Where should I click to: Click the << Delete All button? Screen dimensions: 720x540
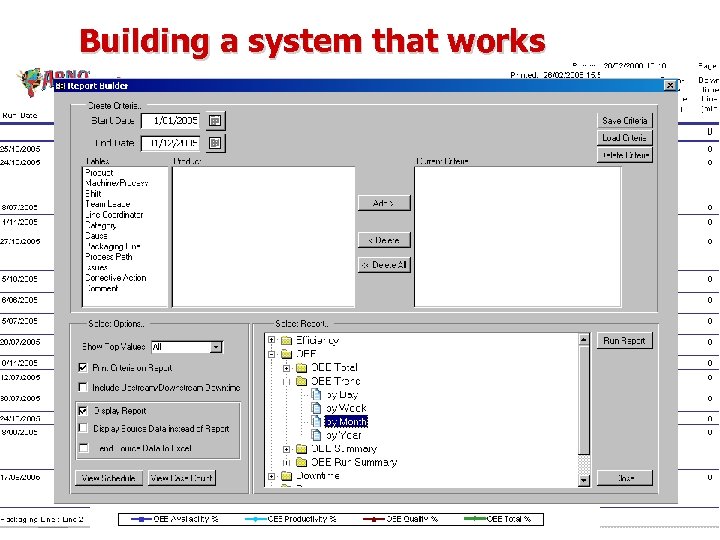[x=384, y=265]
